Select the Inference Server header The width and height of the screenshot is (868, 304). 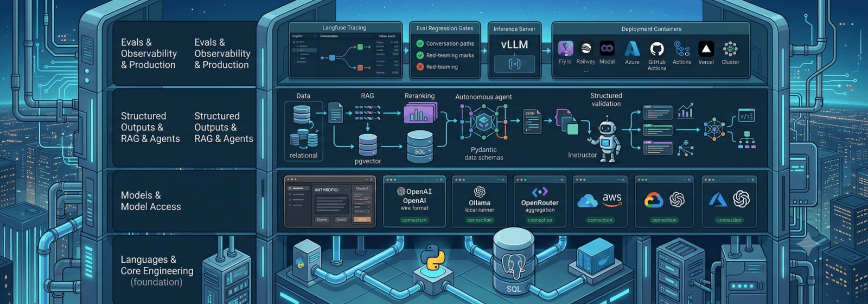tap(514, 29)
